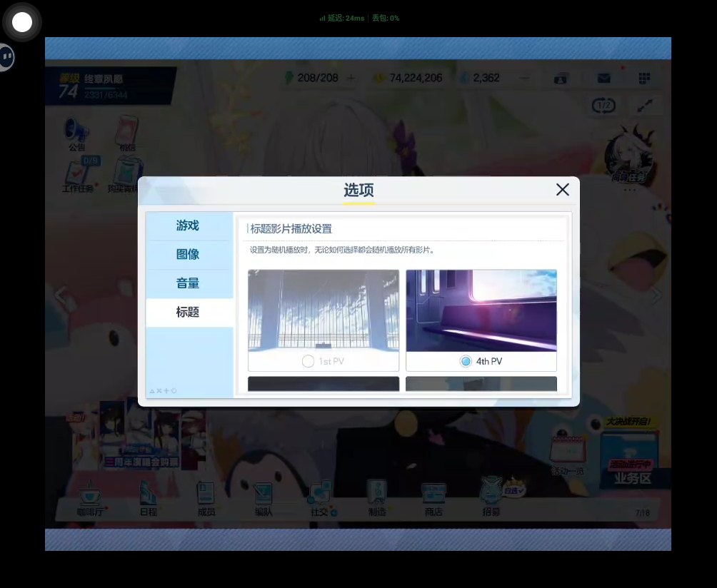Click the left background arrow
Image resolution: width=717 pixels, height=588 pixels.
tap(61, 294)
